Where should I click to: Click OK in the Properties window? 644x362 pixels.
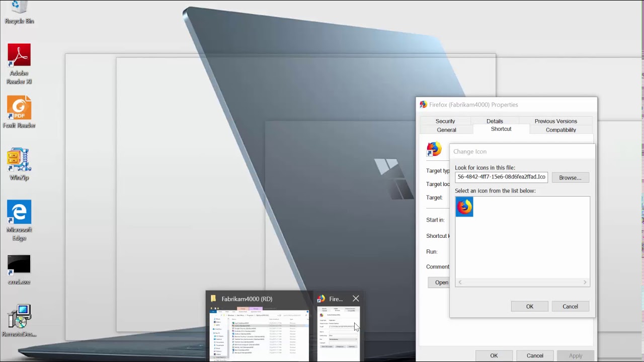click(x=494, y=355)
